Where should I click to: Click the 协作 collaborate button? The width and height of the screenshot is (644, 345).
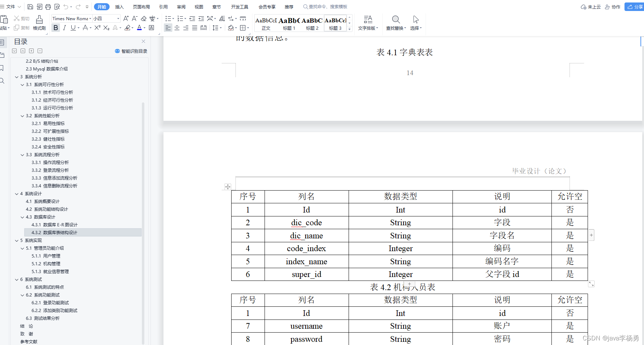pos(613,7)
